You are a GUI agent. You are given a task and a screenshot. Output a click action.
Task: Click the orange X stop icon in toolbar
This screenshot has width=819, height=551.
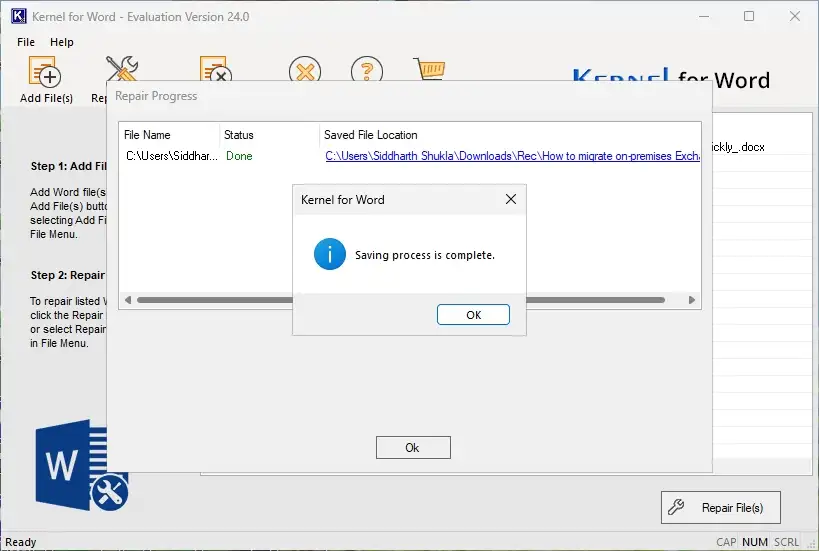click(305, 68)
